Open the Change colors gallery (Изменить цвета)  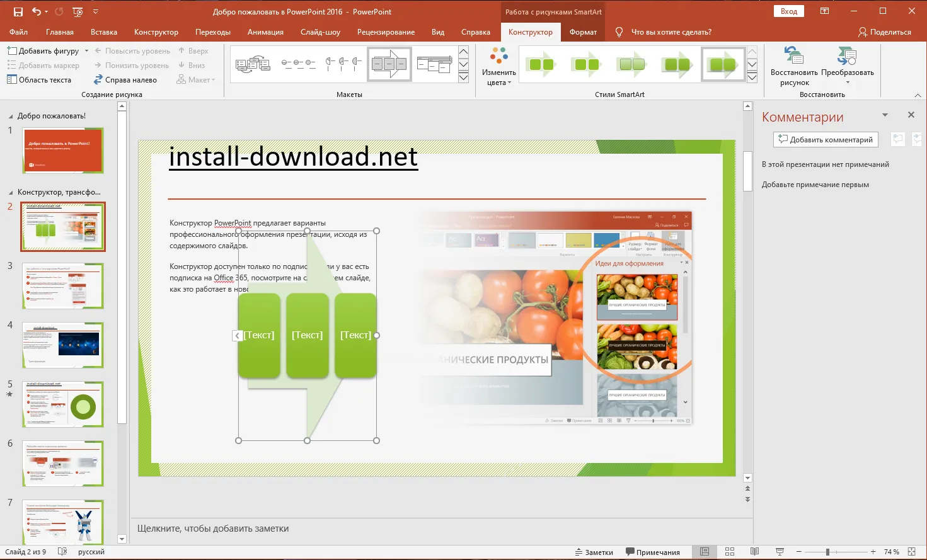(x=498, y=67)
